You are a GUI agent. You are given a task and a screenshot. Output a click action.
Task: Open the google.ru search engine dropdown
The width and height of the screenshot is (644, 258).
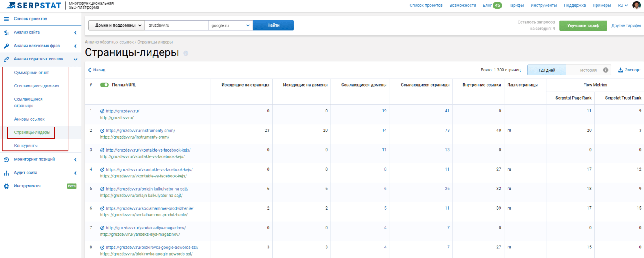(231, 25)
